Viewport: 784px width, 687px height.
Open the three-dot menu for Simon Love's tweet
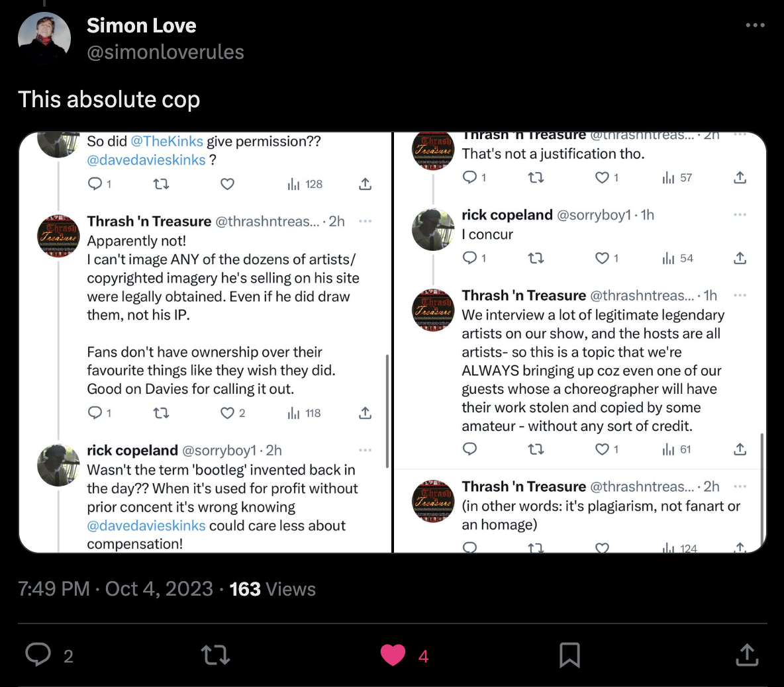tap(755, 25)
